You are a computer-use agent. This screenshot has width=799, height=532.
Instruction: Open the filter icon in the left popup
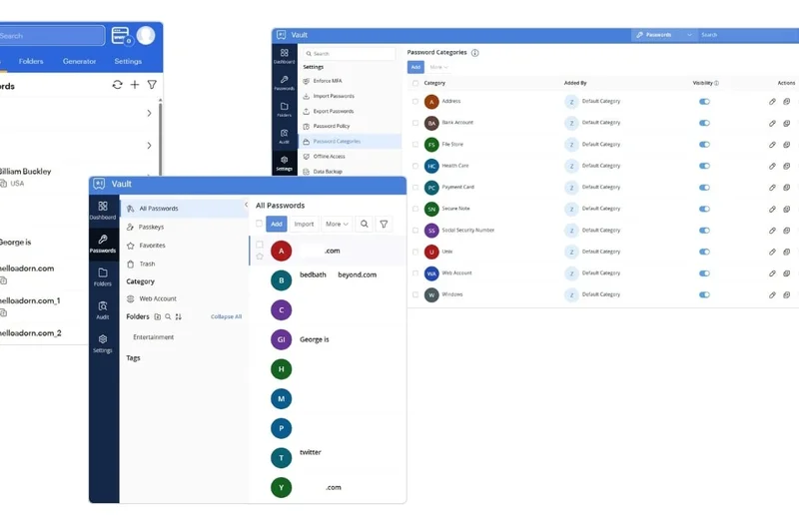tap(152, 85)
